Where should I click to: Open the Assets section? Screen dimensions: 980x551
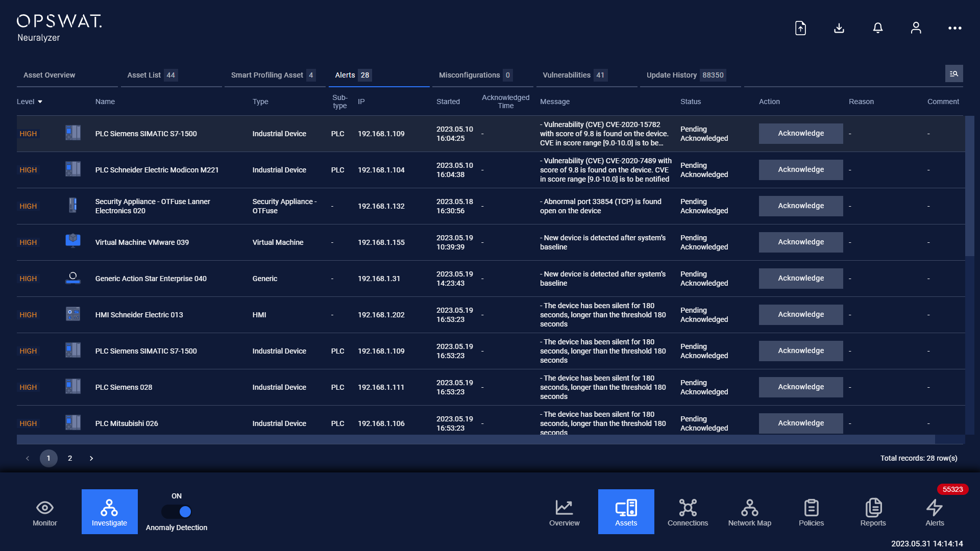626,512
